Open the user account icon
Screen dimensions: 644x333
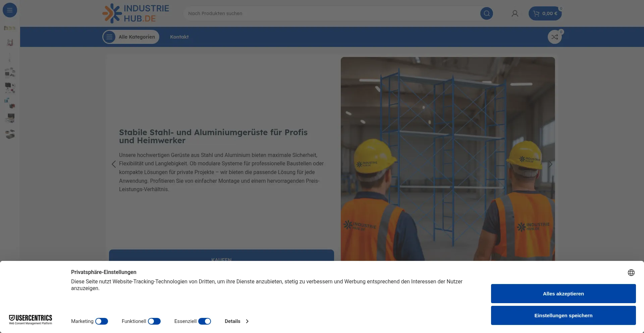click(515, 13)
